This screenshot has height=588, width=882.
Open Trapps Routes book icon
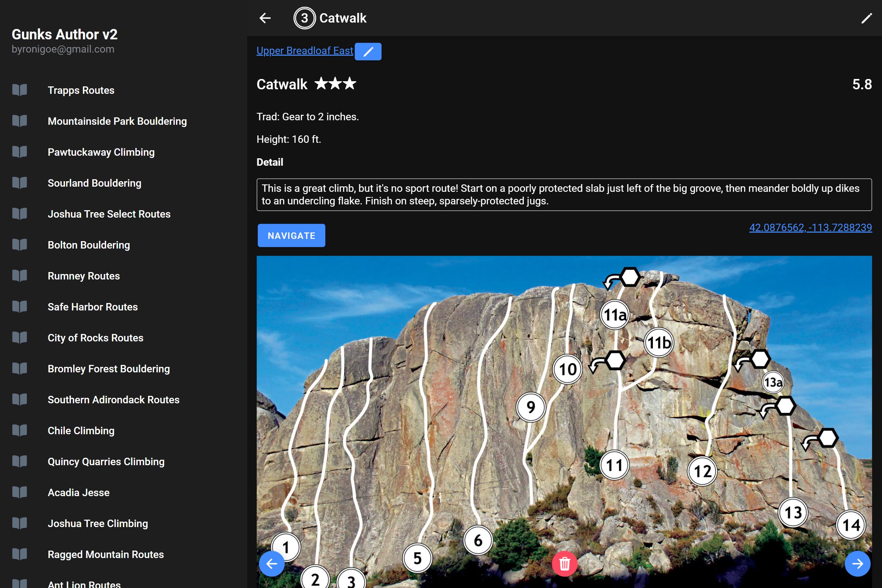pos(19,90)
